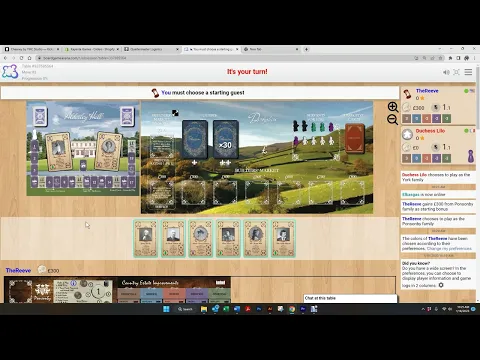
Task: Switch to the Kayenta Games Orders tab
Action: (x=91, y=49)
